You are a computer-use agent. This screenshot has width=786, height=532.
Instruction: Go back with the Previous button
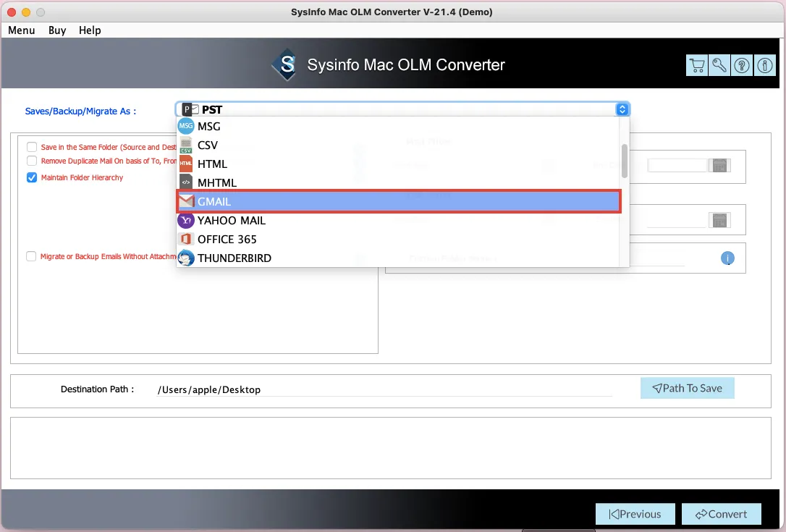click(635, 514)
